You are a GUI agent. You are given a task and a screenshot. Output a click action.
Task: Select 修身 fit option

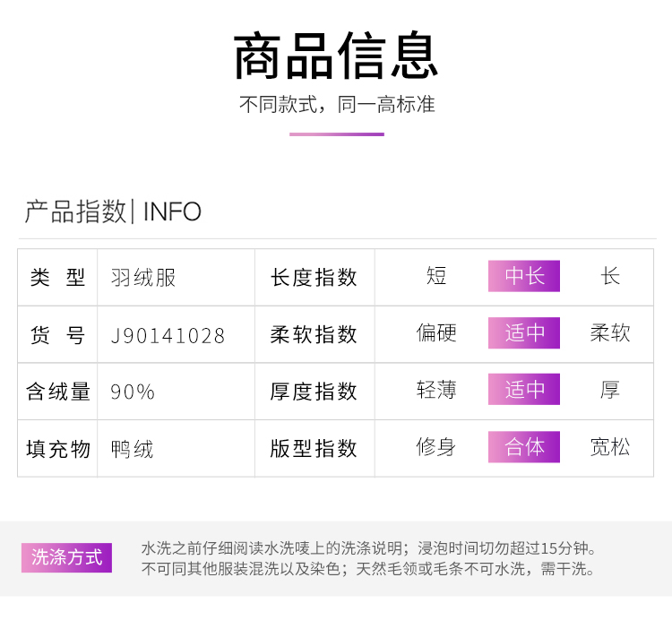click(x=436, y=447)
